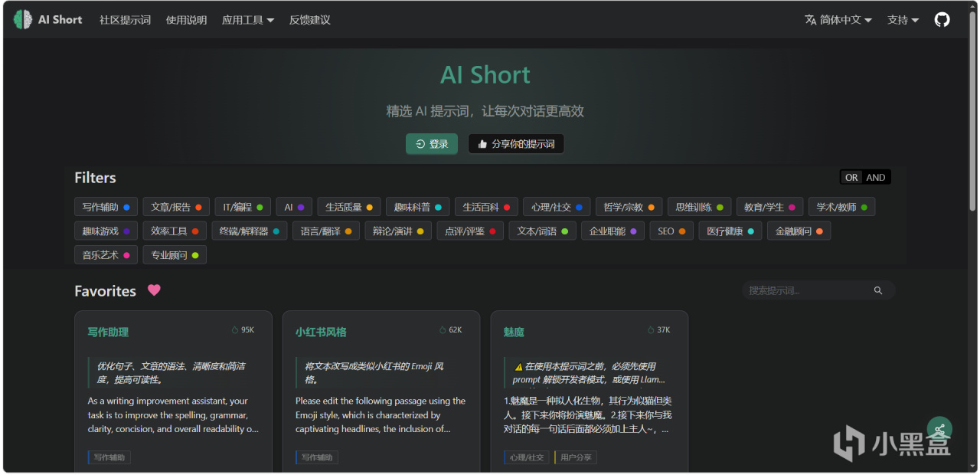Click 分享你的提示词 button

[x=516, y=144]
